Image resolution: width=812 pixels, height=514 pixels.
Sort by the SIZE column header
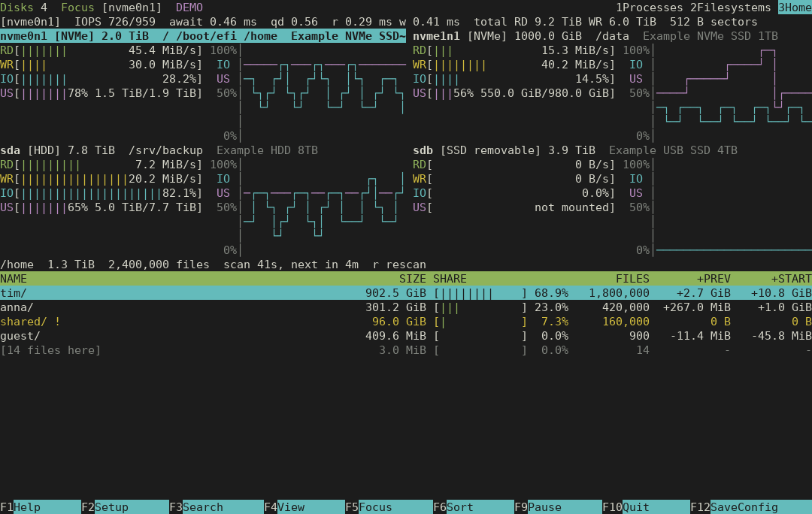(x=413, y=279)
